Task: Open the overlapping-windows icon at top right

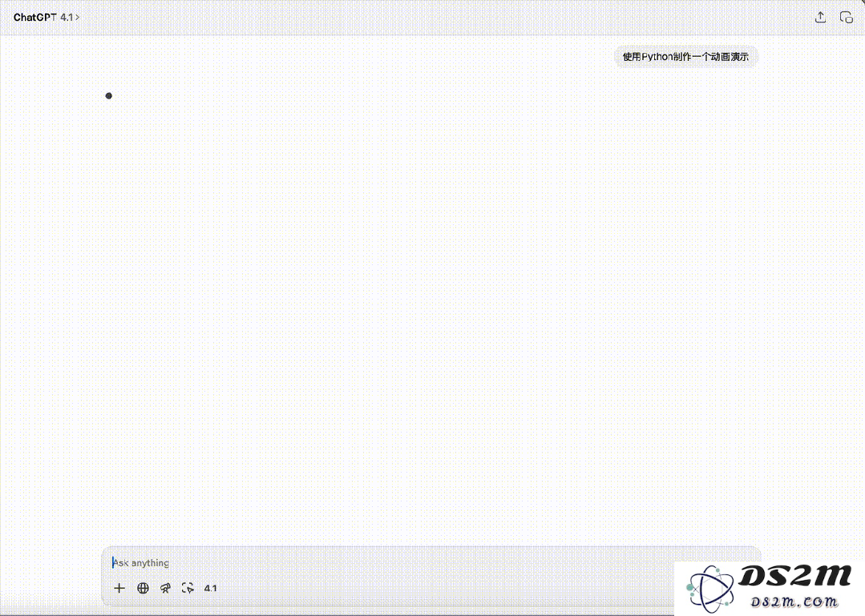Action: coord(847,18)
